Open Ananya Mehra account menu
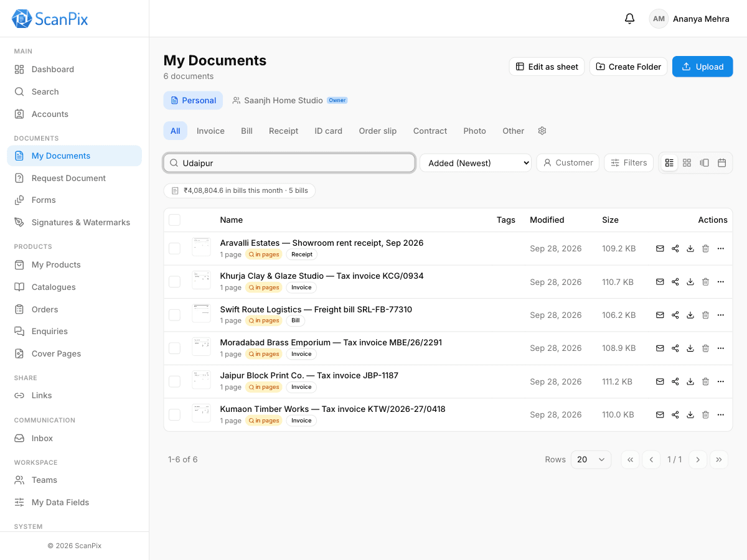747x560 pixels. (689, 19)
